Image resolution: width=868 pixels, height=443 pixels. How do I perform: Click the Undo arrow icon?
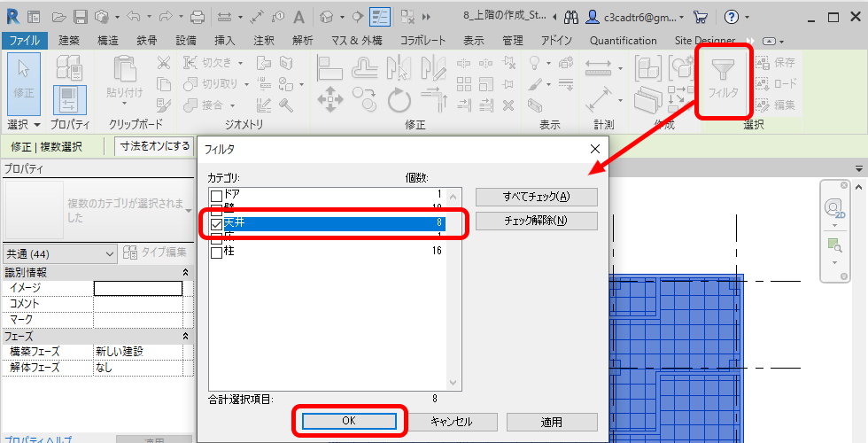click(133, 17)
